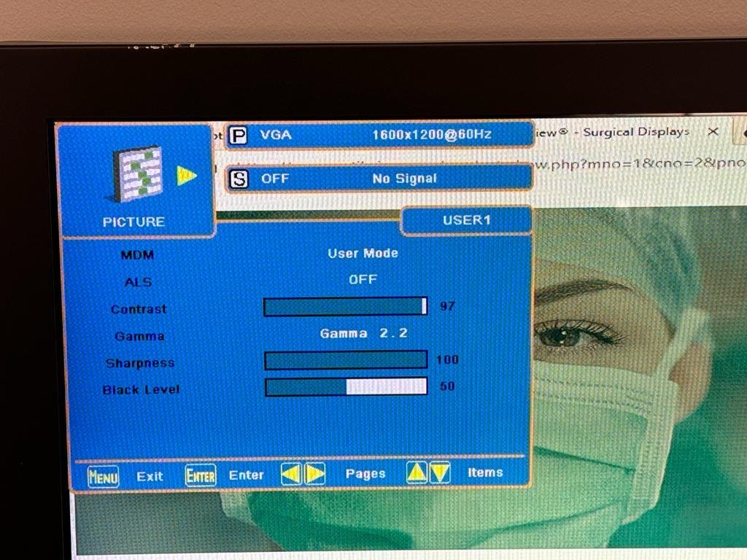This screenshot has height=560, width=747.
Task: Click the Sharpness value 100
Action: (x=447, y=359)
